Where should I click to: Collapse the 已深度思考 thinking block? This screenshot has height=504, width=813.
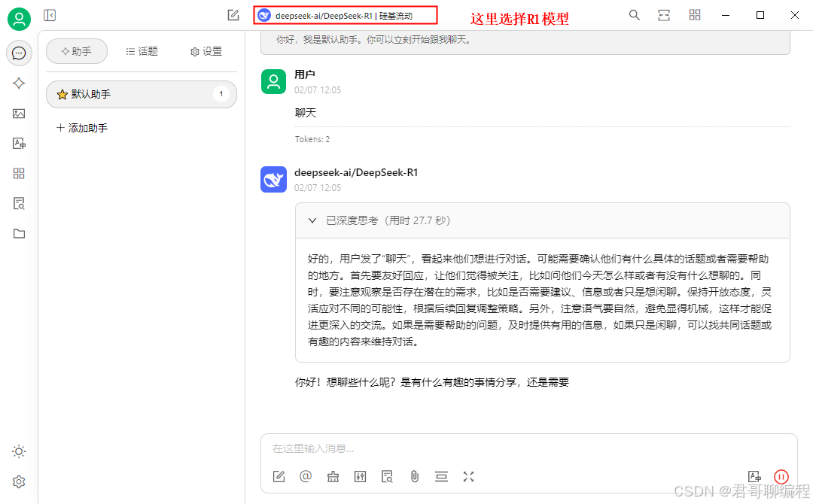pyautogui.click(x=312, y=220)
